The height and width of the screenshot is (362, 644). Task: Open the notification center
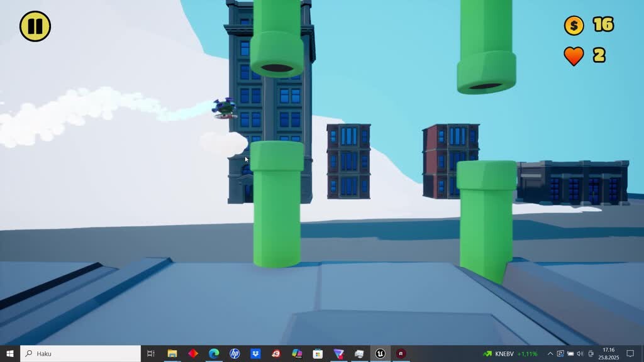[630, 354]
